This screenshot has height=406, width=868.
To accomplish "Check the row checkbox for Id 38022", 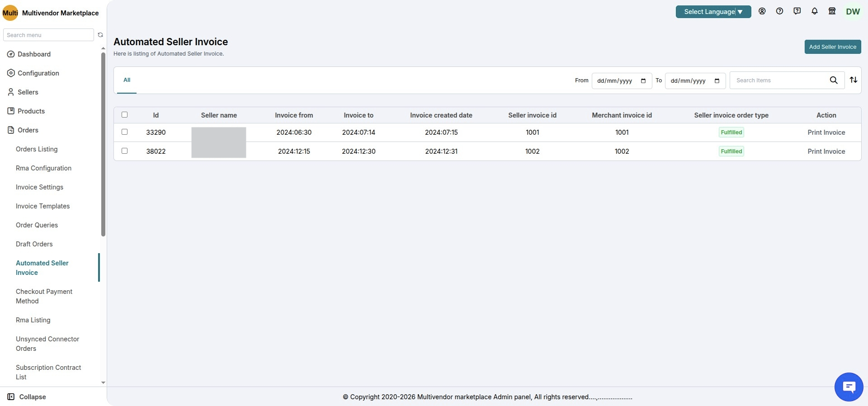I will [x=125, y=151].
